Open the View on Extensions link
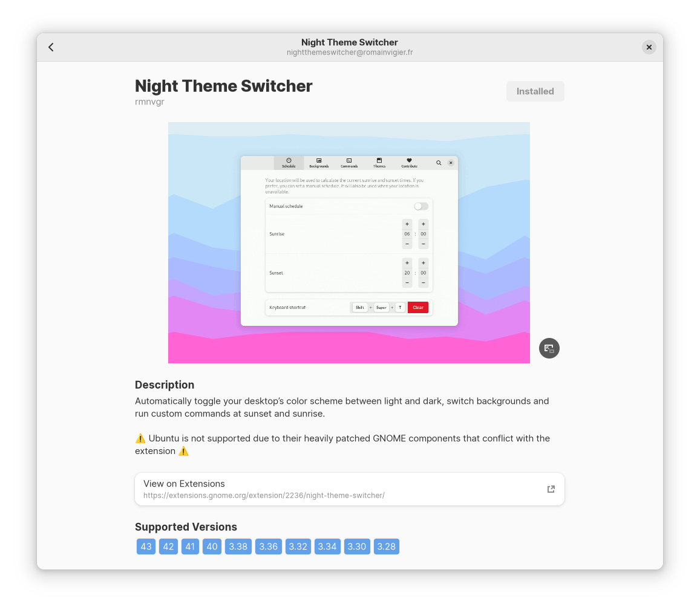This screenshot has height=610, width=700. pos(349,489)
